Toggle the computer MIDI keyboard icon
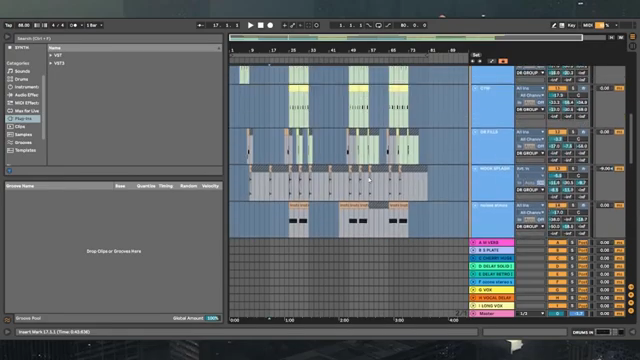Image resolution: width=640 pixels, height=360 pixels. (x=562, y=25)
